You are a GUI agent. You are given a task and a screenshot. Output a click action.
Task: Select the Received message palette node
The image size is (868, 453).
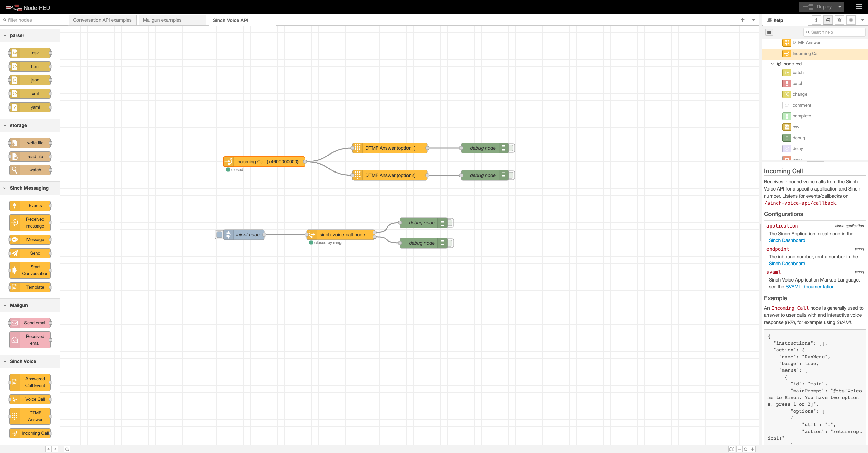(30, 223)
